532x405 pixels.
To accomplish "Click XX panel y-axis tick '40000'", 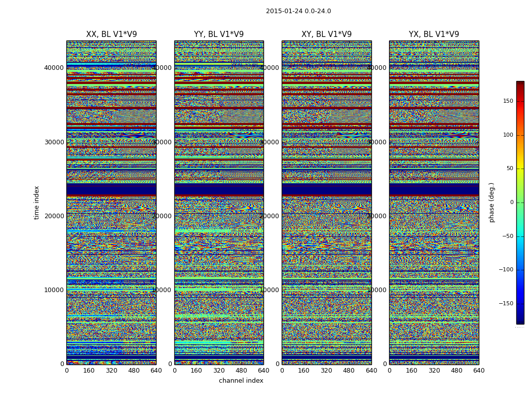I will coord(54,68).
